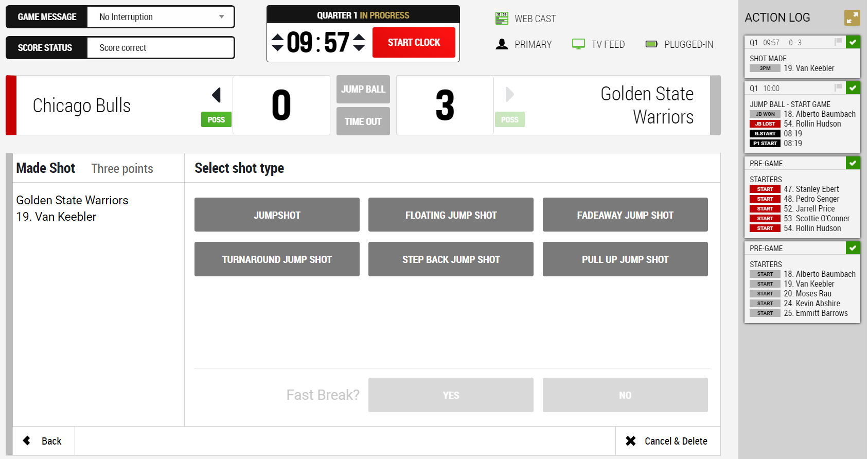
Task: Click the Plugged-In battery icon
Action: [x=651, y=44]
